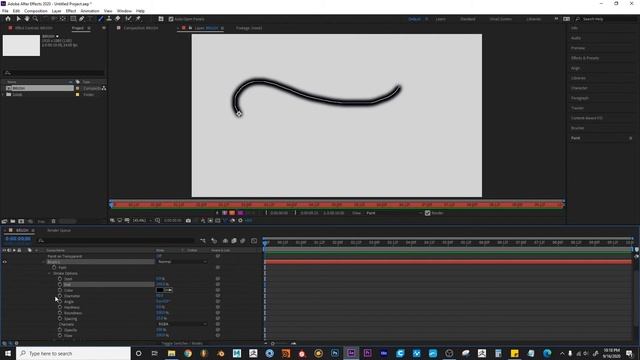Viewport: 640px width, 360px height.
Task: Click the Brush color swatch
Action: coord(160,290)
